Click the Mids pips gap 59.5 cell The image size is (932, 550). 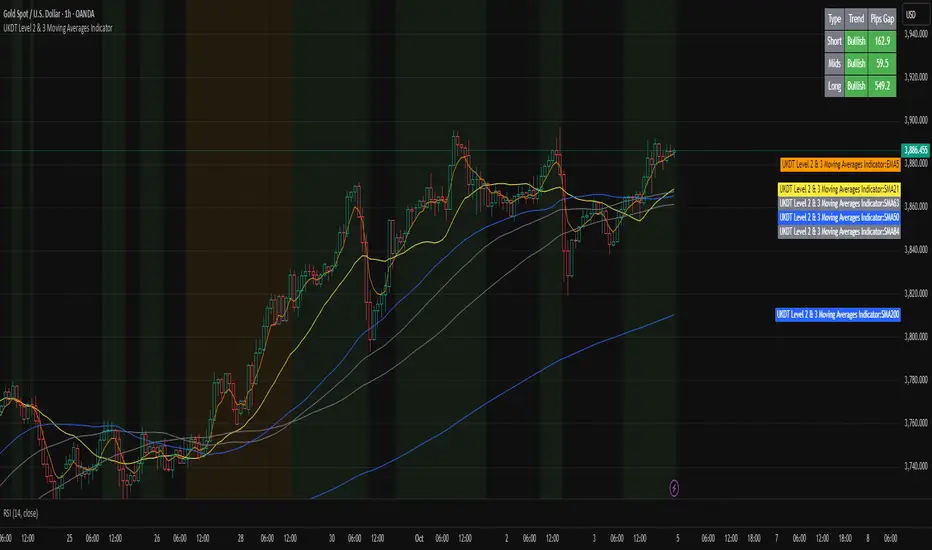tap(882, 64)
